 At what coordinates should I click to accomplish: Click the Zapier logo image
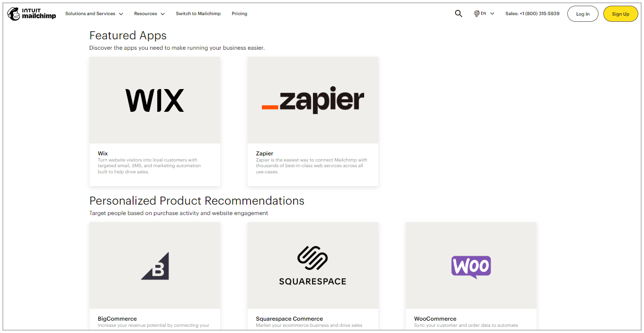313,100
